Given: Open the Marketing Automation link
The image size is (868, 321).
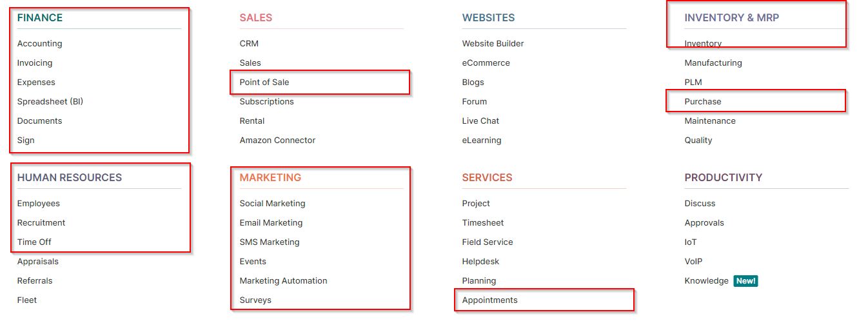Looking at the screenshot, I should point(283,281).
